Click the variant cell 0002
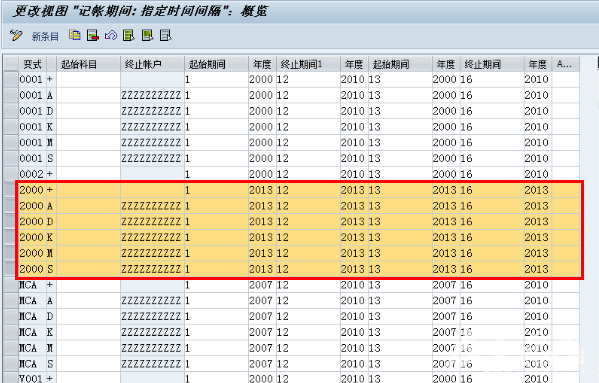The width and height of the screenshot is (599, 383). pyautogui.click(x=32, y=174)
